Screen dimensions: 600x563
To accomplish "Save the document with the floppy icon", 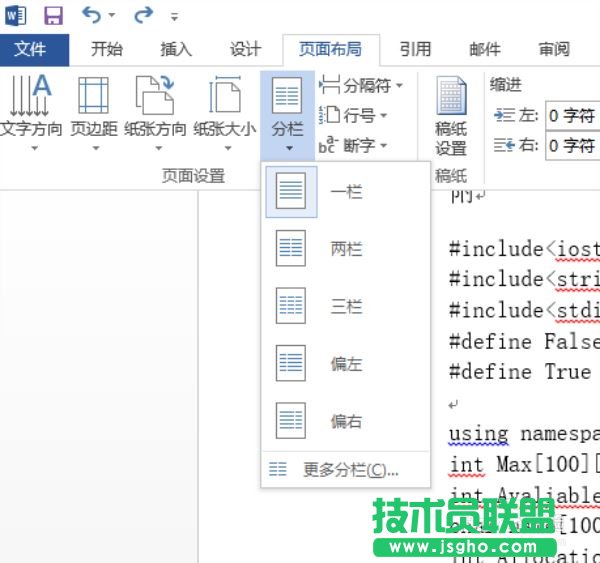I will [53, 16].
